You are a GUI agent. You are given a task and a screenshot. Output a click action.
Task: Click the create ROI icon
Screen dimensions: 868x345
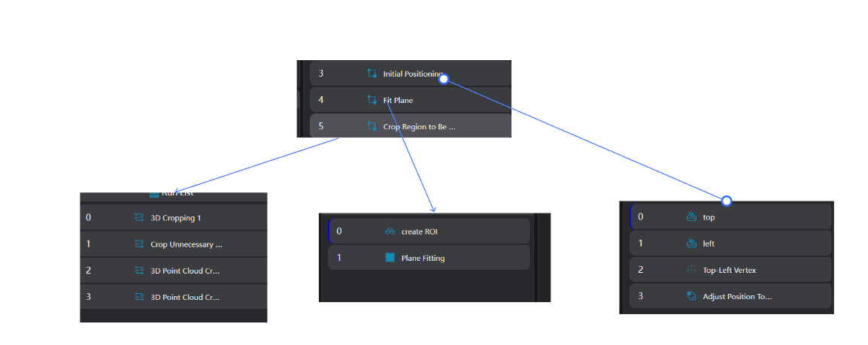[x=390, y=232]
